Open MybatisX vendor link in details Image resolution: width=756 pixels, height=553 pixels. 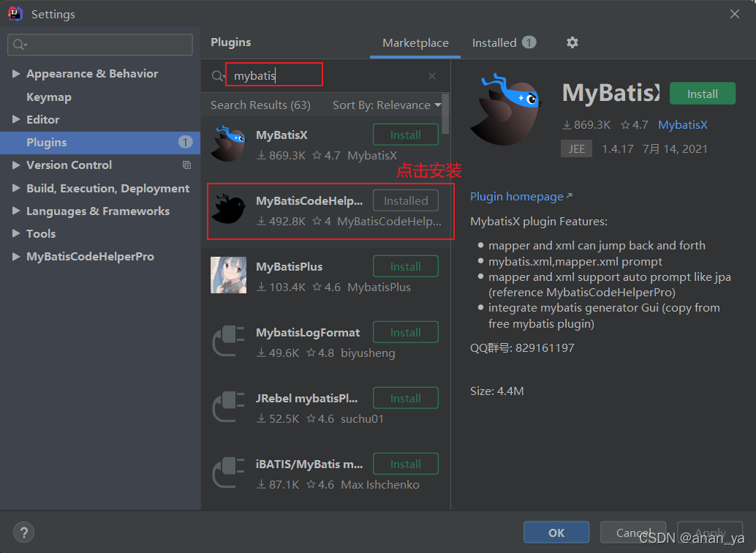pos(682,125)
